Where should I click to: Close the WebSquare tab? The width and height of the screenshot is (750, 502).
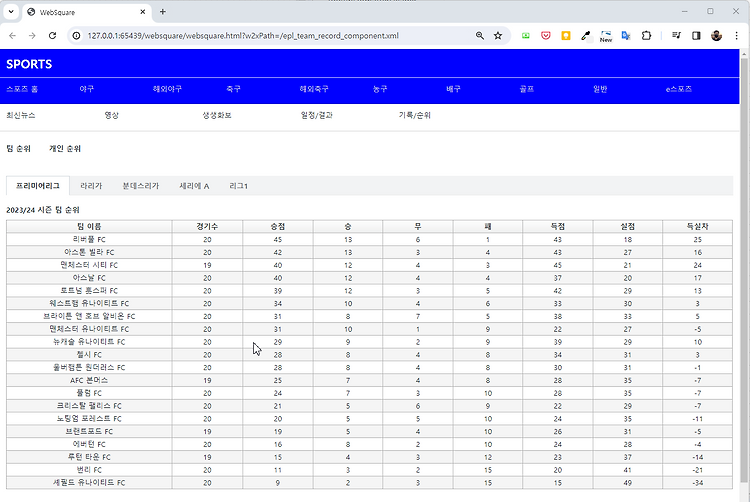point(143,12)
